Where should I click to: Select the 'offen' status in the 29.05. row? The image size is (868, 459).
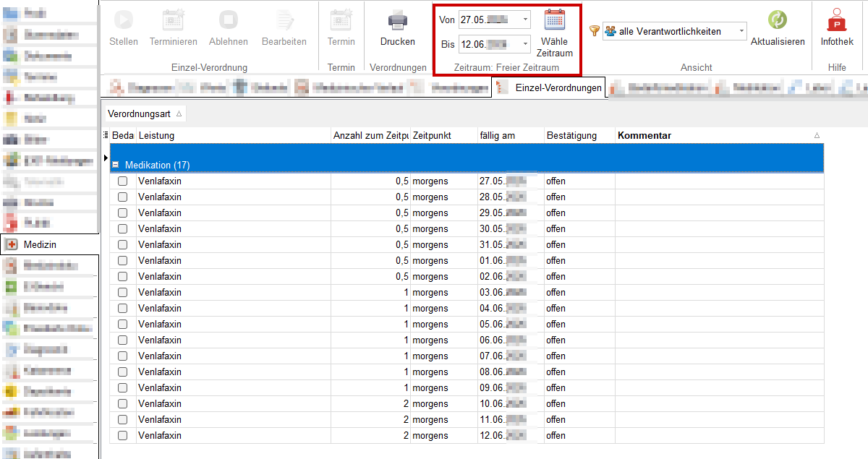[556, 213]
